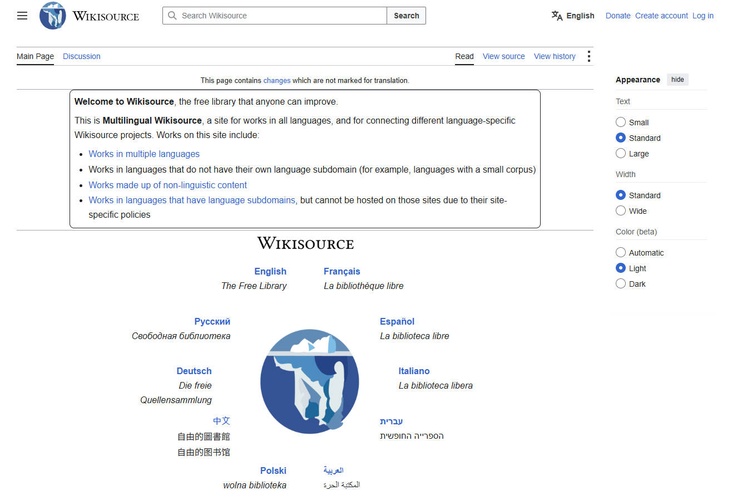
Task: Open 'Works made up of non-linguistic content'
Action: (168, 185)
